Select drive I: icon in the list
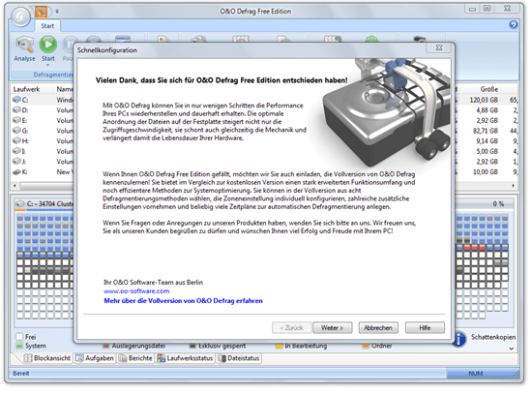This screenshot has height=395, width=532. (x=17, y=151)
